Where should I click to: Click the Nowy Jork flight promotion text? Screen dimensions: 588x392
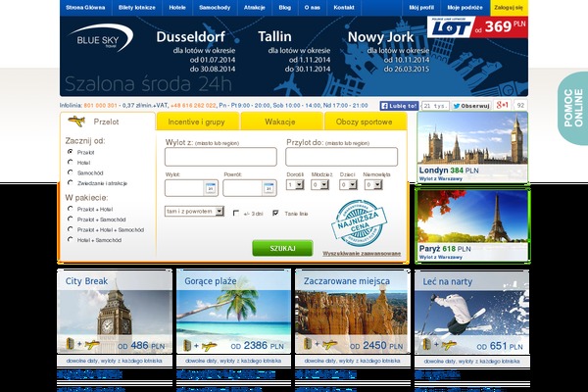pos(388,52)
